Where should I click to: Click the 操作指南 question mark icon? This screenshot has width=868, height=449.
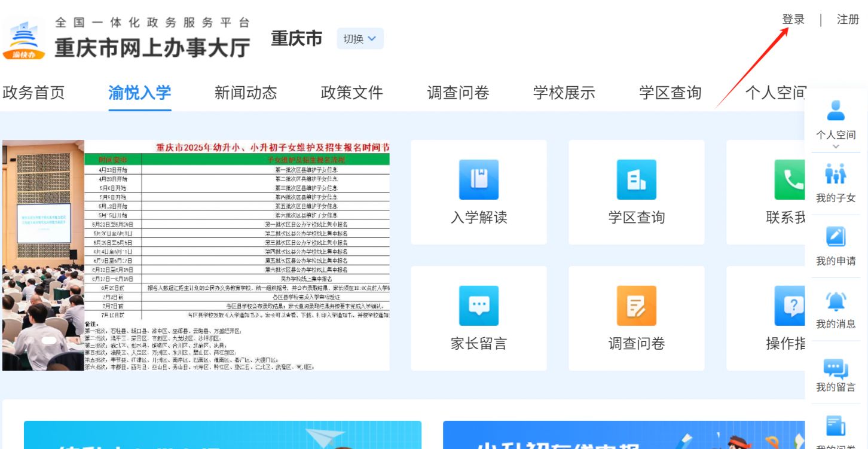[790, 306]
